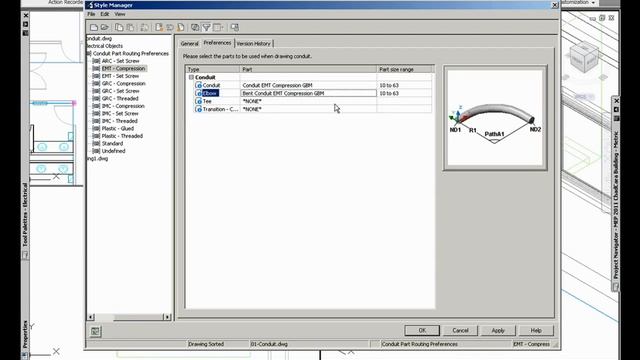Click the New Drawing toolbar icon

click(94, 27)
